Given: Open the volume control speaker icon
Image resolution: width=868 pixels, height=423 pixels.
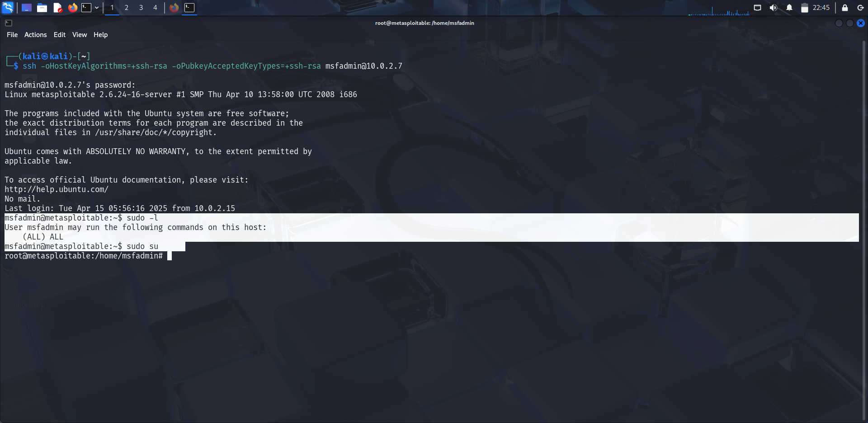Looking at the screenshot, I should tap(774, 8).
